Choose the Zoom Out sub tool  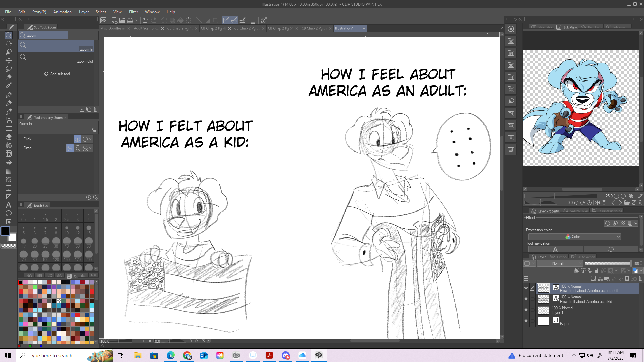coord(56,58)
